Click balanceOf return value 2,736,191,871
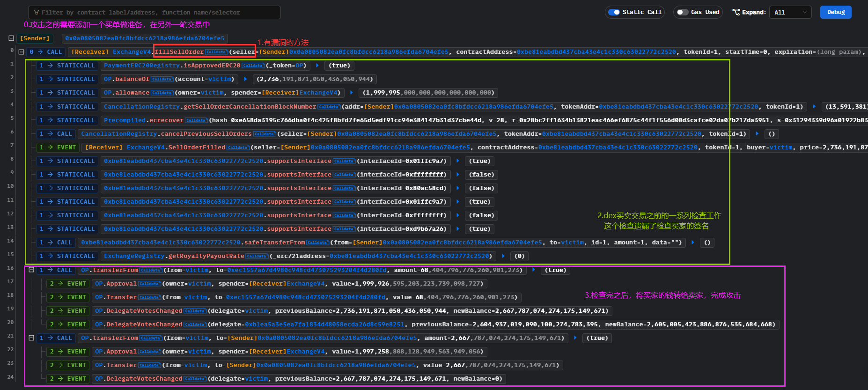 [x=315, y=79]
